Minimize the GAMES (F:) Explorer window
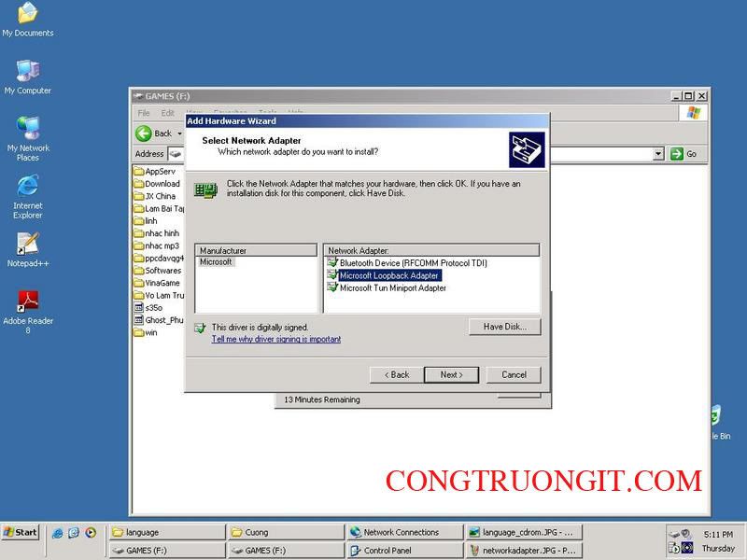This screenshot has height=560, width=747. click(x=676, y=96)
